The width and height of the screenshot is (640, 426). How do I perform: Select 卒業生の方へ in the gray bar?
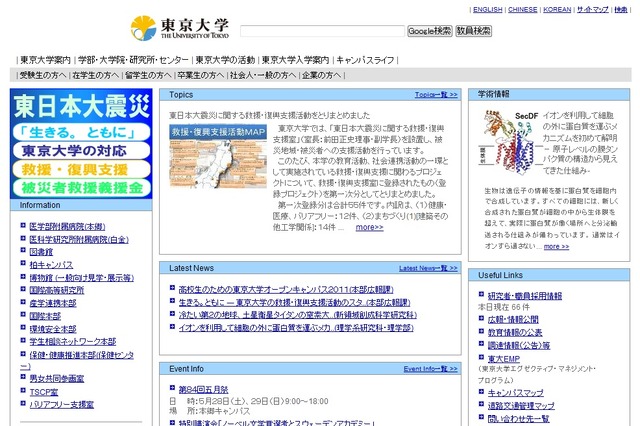pyautogui.click(x=201, y=75)
